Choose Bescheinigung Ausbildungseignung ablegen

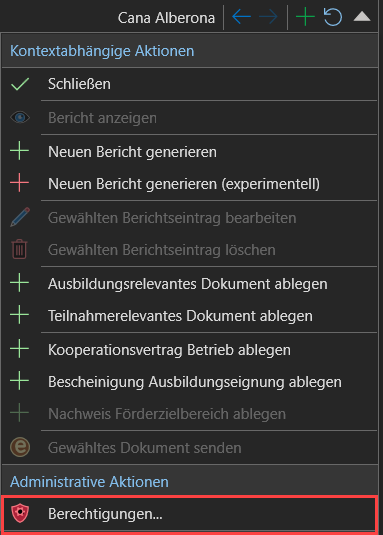tap(190, 382)
